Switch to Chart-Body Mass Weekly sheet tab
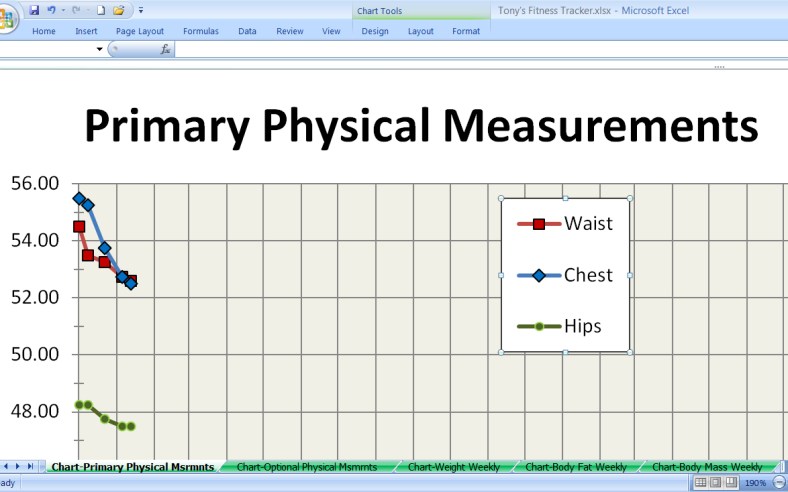The height and width of the screenshot is (492, 788). (707, 467)
